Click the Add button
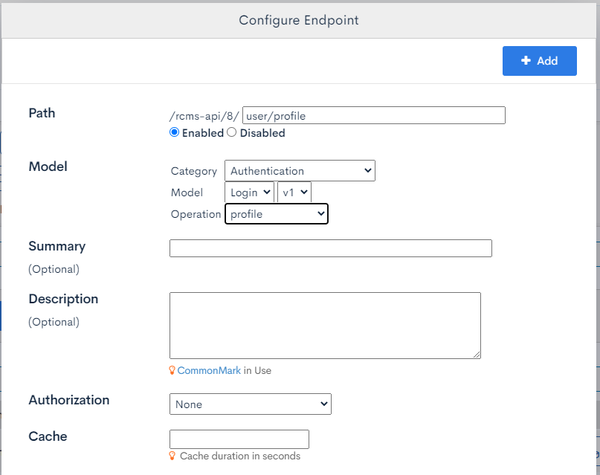The width and height of the screenshot is (600, 475). [540, 61]
